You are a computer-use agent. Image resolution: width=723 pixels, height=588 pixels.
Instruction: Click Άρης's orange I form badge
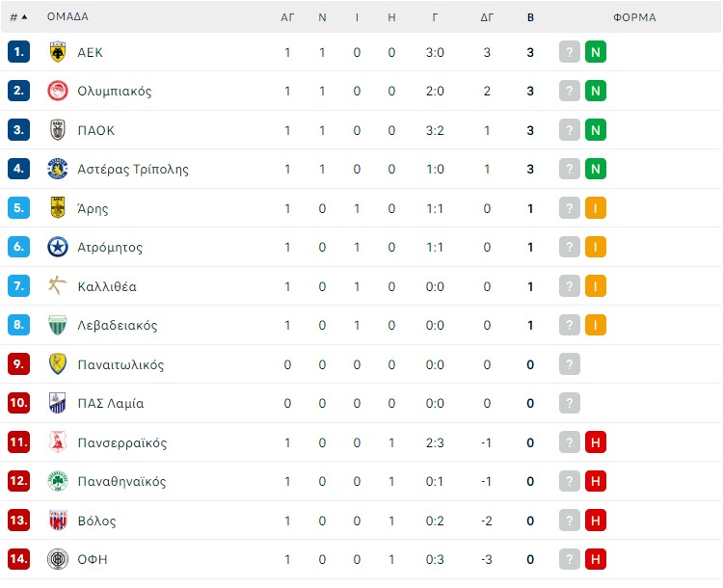(596, 208)
